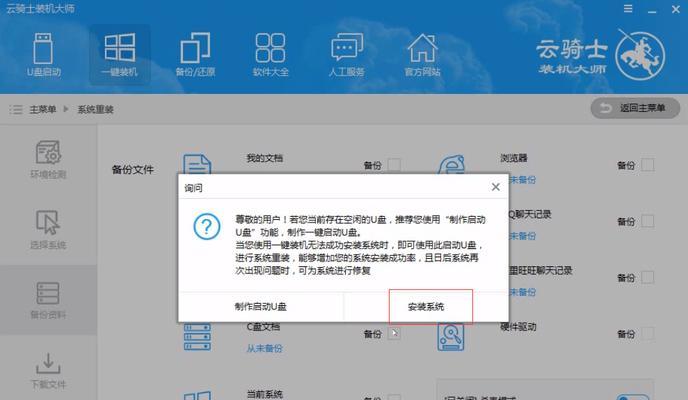Click the 云骑士 knight logo
The height and width of the screenshot is (400, 688).
[640, 56]
